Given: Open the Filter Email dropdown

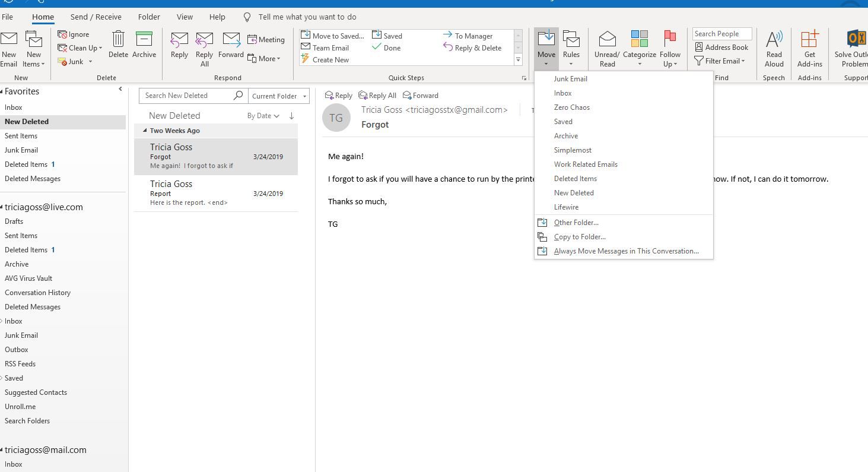Looking at the screenshot, I should 720,61.
